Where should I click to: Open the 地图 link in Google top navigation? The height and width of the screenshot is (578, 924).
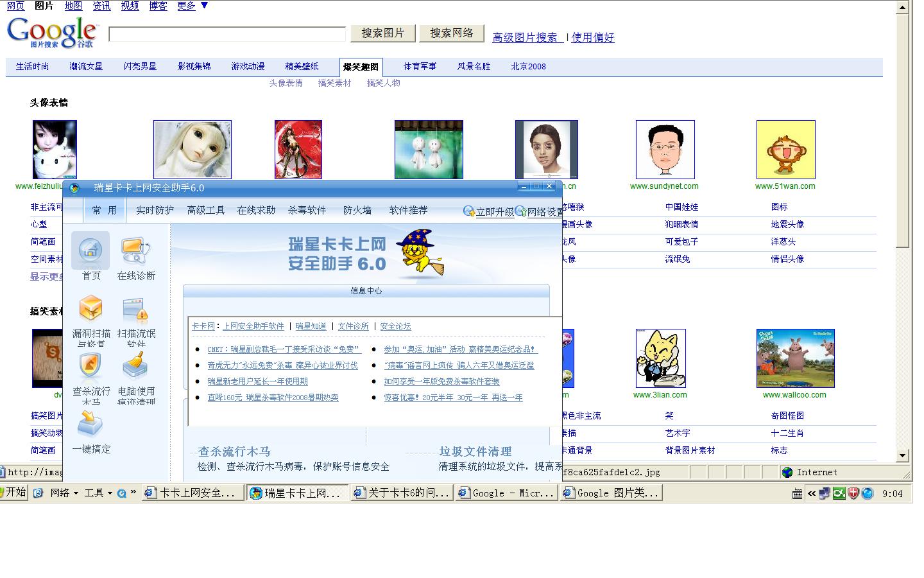pos(73,6)
